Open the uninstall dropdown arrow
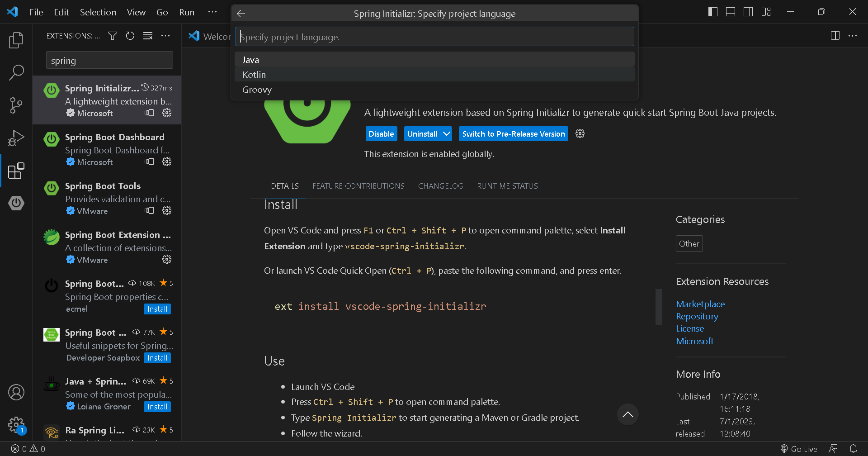Screen dimensions: 868x456 pyautogui.click(x=447, y=133)
